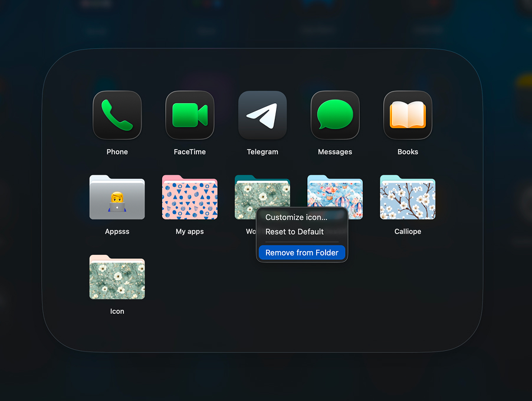Open the Calliope folder

[407, 197]
